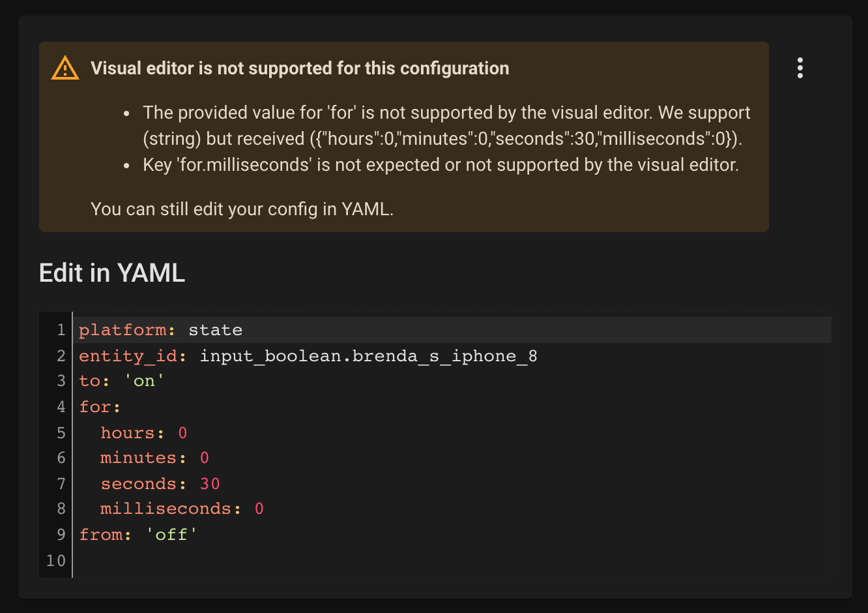This screenshot has width=868, height=613.
Task: Click the 'for.milliseconds' warning bullet text
Action: [441, 165]
